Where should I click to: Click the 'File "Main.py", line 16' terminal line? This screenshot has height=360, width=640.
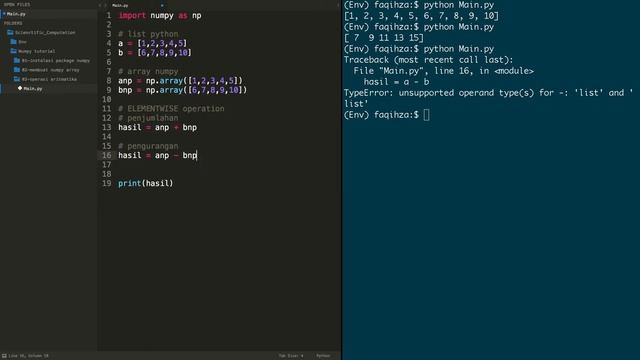[444, 71]
